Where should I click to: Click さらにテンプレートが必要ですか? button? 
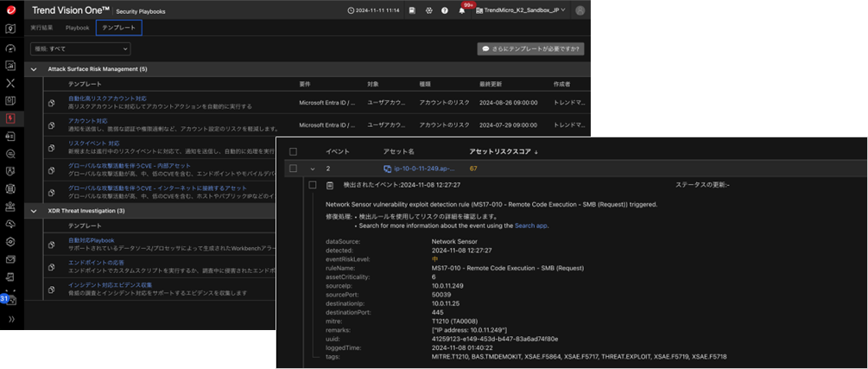tap(531, 48)
